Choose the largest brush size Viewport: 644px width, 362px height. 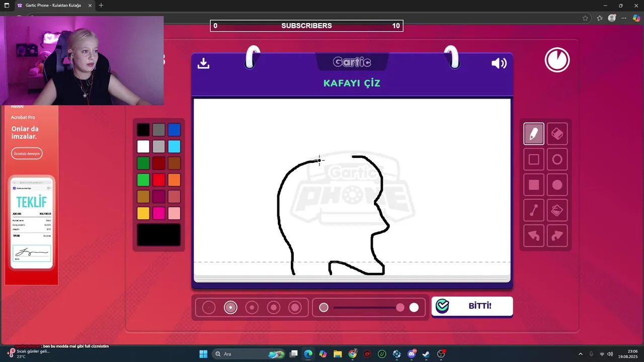(x=295, y=307)
